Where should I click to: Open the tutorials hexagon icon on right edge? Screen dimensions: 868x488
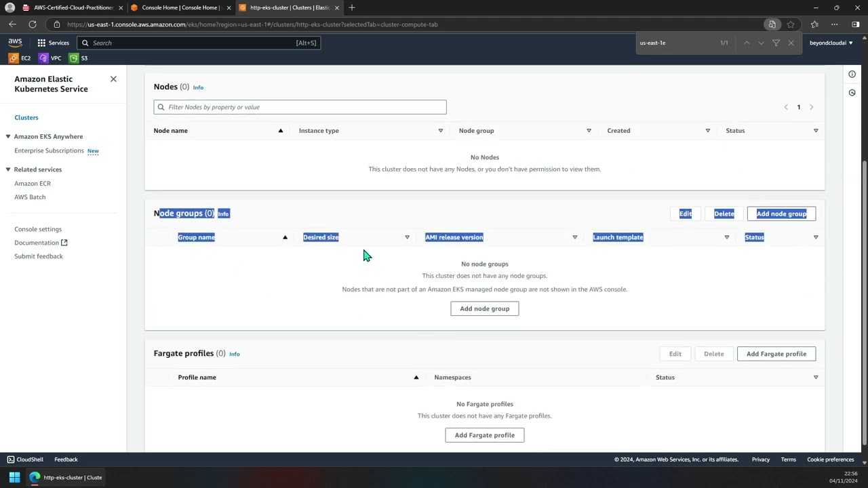852,92
